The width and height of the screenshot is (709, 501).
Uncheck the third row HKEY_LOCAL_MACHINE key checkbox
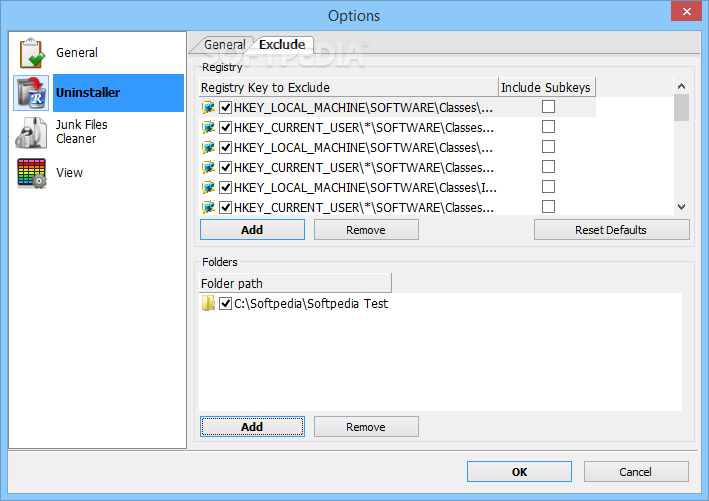pyautogui.click(x=225, y=147)
